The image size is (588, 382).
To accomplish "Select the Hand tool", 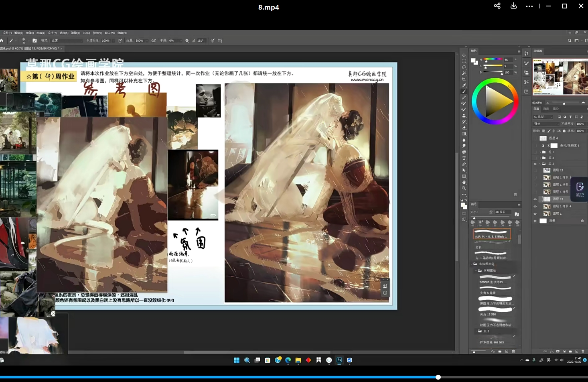I will (464, 182).
